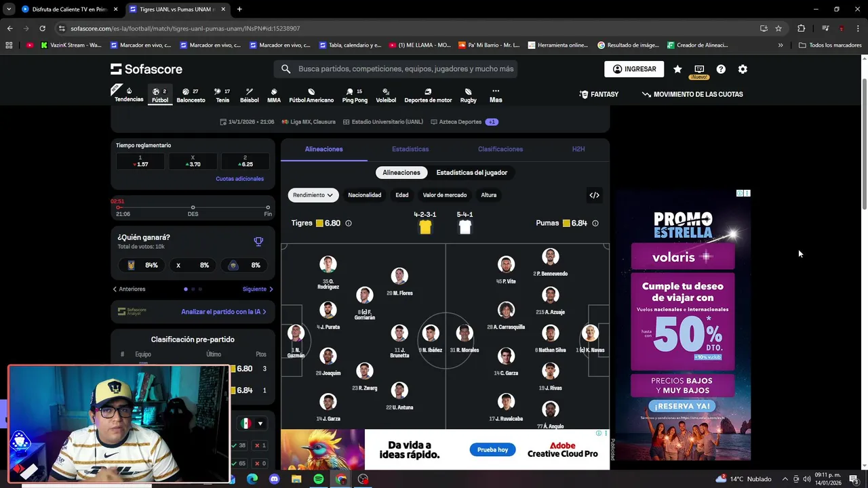
Task: Click the trophy icon in Quién ganará
Action: [x=258, y=241]
